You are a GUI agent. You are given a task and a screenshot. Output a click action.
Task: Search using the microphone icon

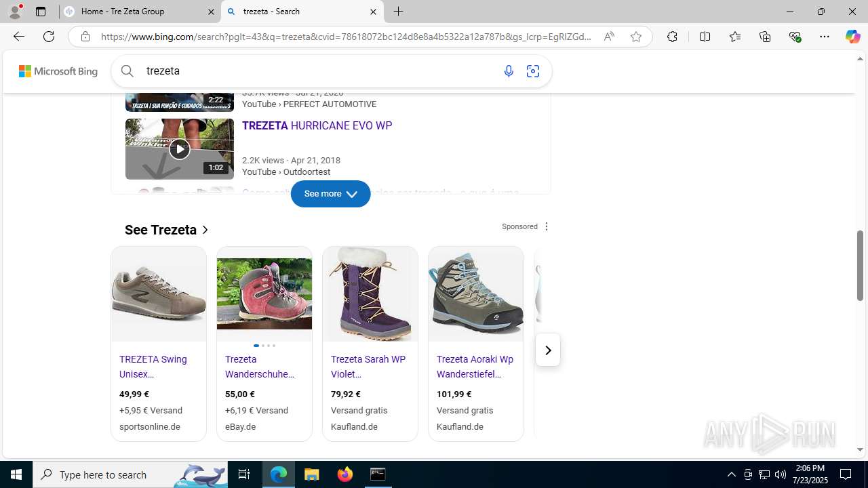coord(509,71)
